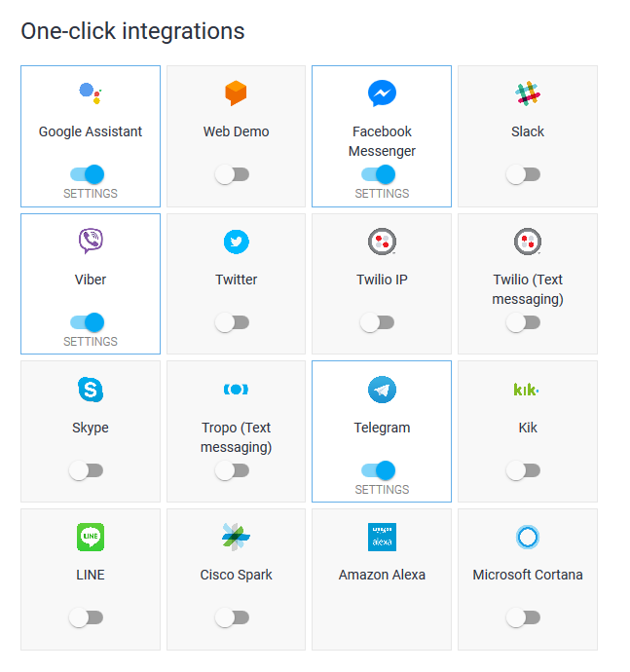Click the Microsoft Cortana ring icon
The image size is (630, 672).
pos(528,537)
